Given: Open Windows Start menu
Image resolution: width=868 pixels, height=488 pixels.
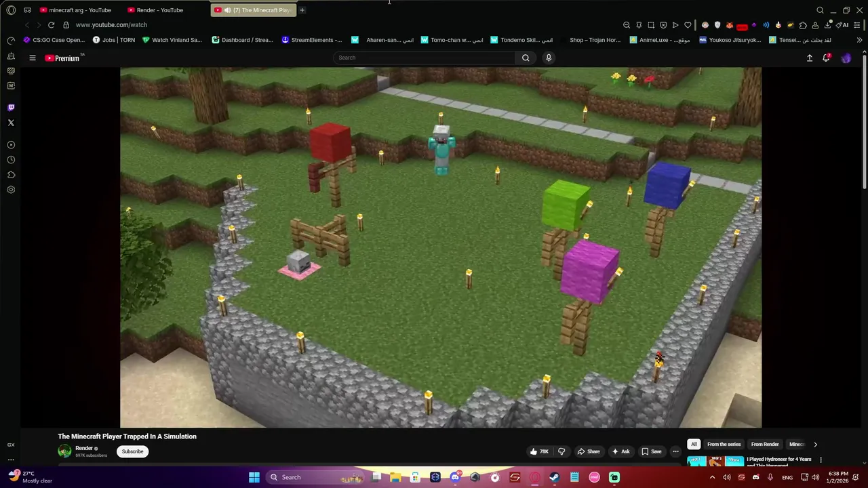Looking at the screenshot, I should 254,477.
